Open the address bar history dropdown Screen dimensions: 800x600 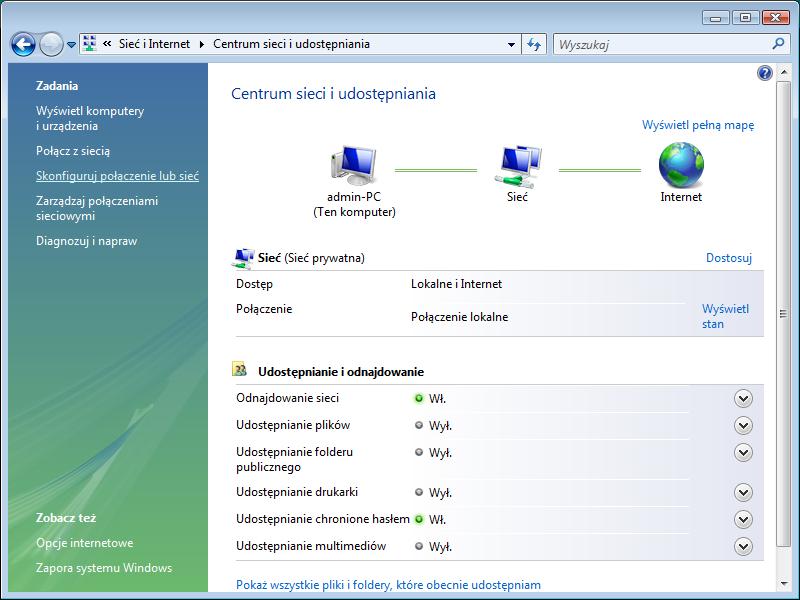(511, 44)
